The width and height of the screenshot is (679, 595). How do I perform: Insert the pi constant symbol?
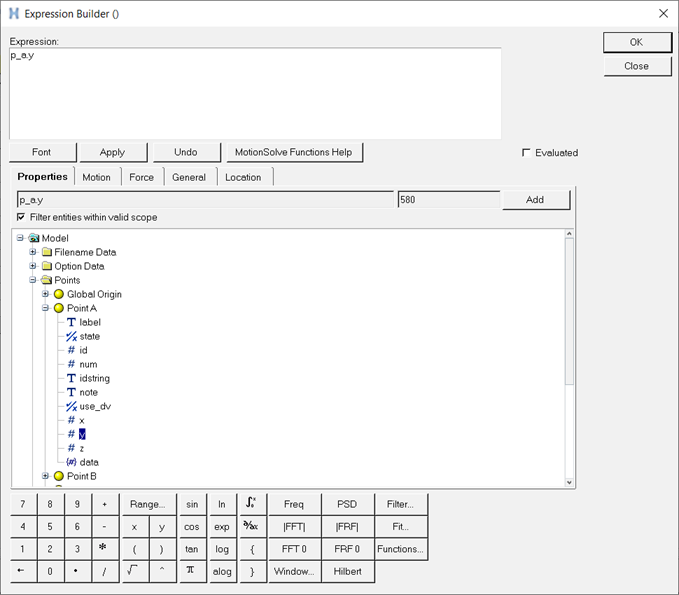191,571
